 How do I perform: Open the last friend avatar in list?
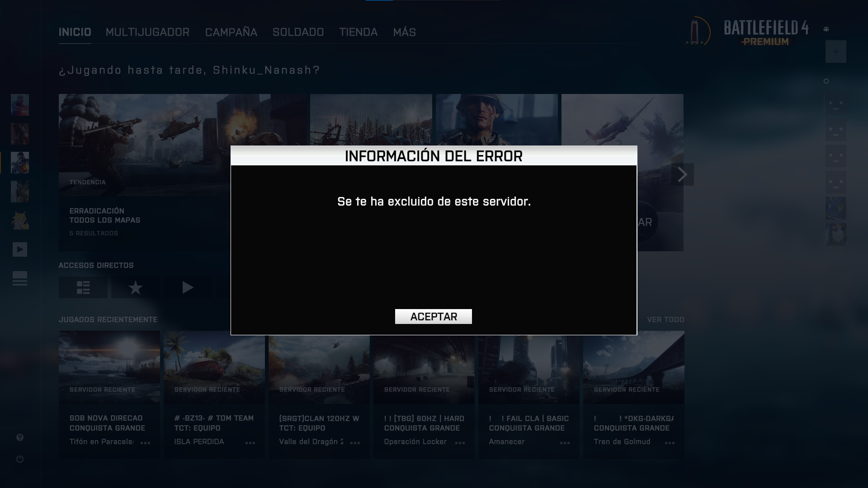pyautogui.click(x=835, y=234)
